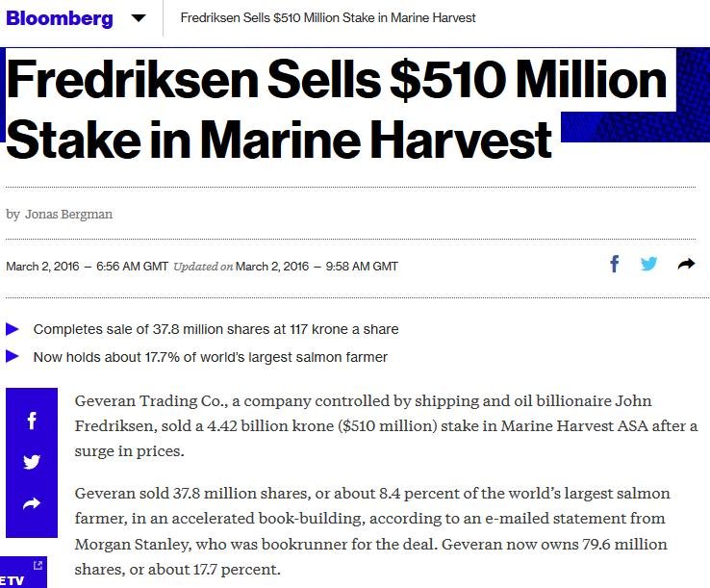This screenshot has width=710, height=588.
Task: Click the external link icon above ETV
Action: coord(37,566)
